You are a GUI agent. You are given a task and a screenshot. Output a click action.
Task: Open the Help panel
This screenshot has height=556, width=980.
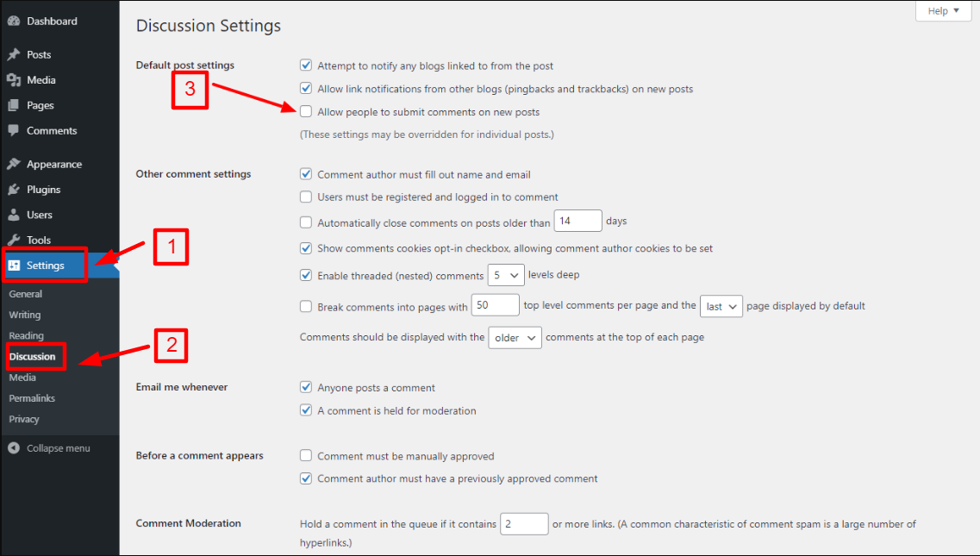(x=942, y=10)
